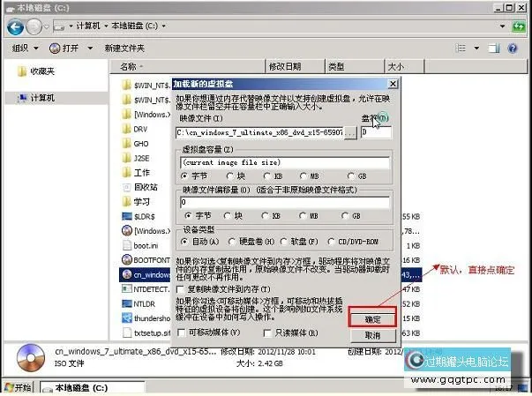Click the 映像文件 path input field
The image size is (532, 396).
(259, 132)
